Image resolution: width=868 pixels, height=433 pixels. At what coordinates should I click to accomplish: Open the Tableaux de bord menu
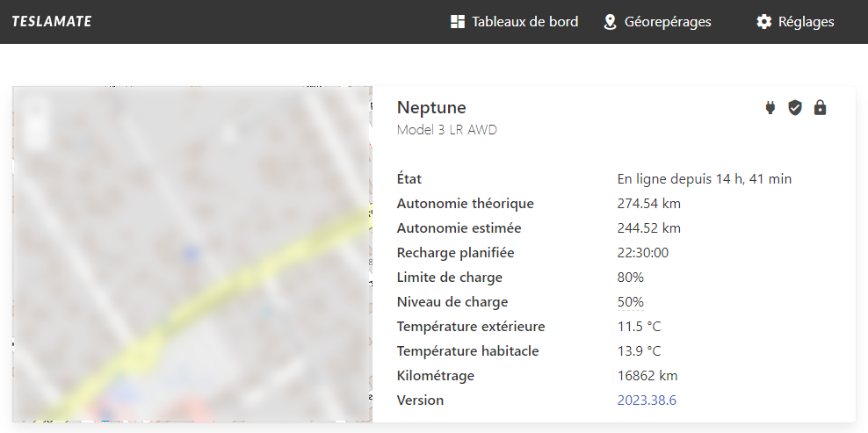click(x=514, y=22)
